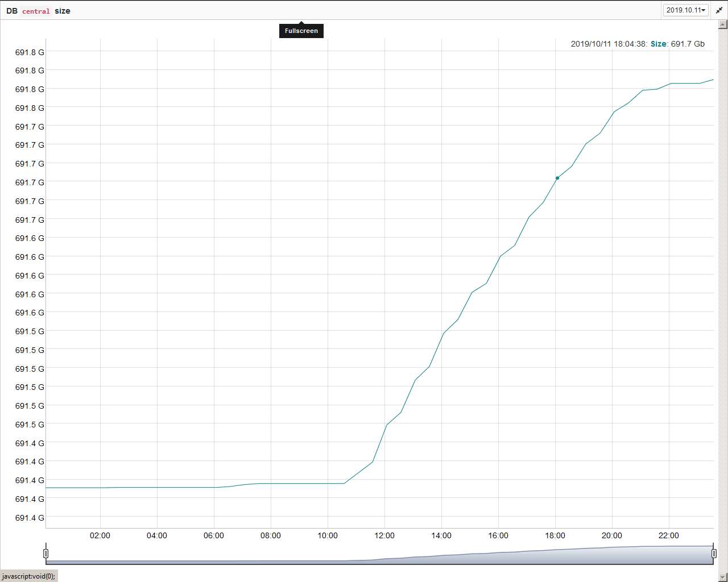Click the 16:00 x-axis label
728x582 pixels.
pyautogui.click(x=498, y=535)
